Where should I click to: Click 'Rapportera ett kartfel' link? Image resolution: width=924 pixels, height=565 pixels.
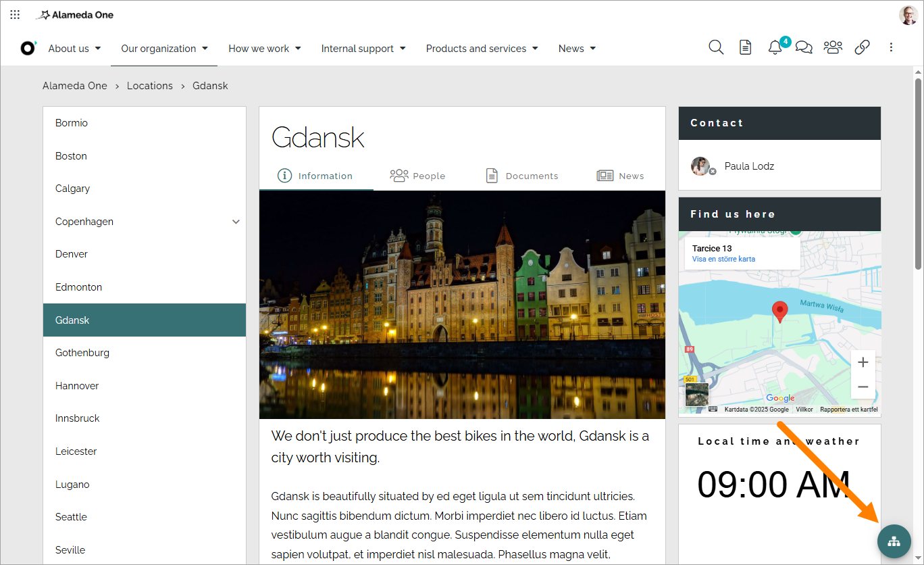(x=849, y=410)
